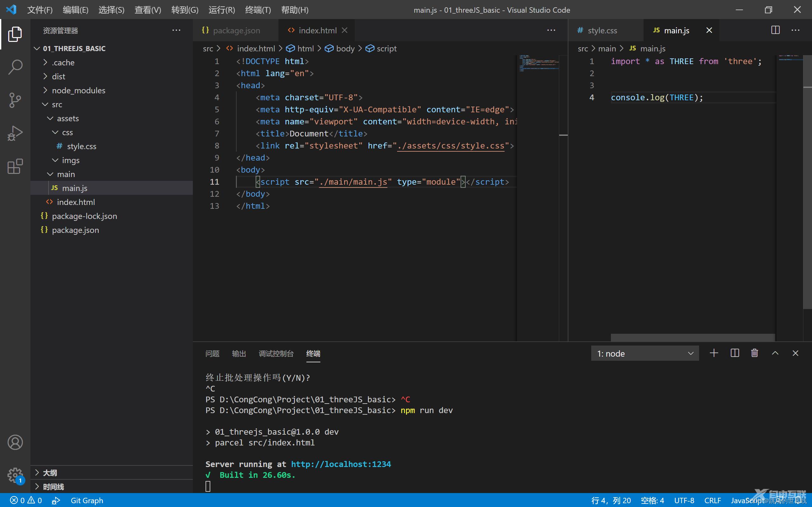Click the Git Graph status bar icon
Screen dimensions: 812x507
[86, 500]
